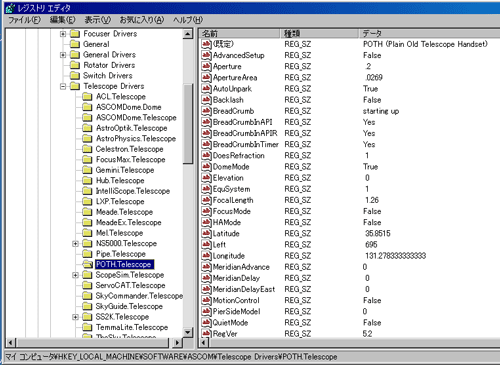The image size is (500, 365).
Task: Expand the NS5000.Telescope key
Action: (75, 244)
